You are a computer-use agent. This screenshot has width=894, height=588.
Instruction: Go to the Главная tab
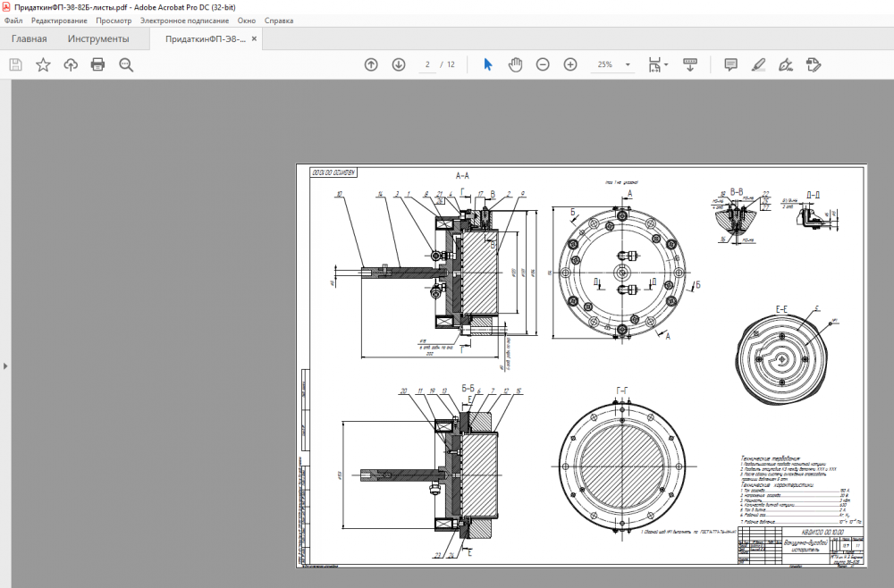point(30,39)
